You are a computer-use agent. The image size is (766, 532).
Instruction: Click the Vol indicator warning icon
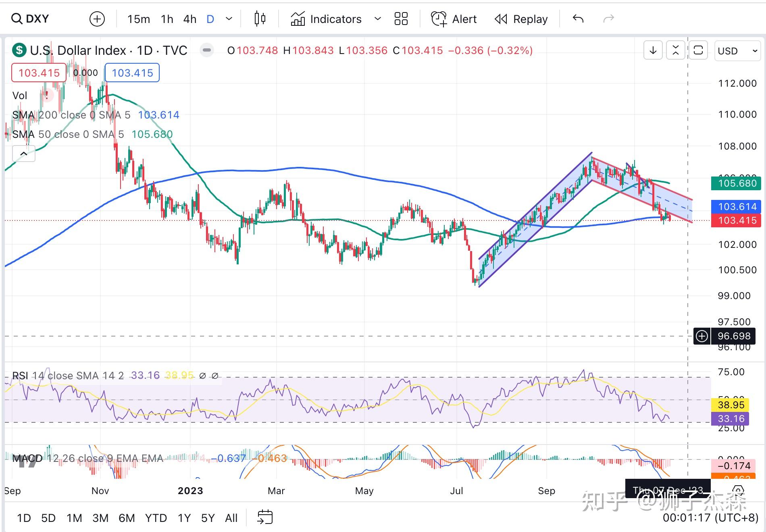[x=47, y=96]
